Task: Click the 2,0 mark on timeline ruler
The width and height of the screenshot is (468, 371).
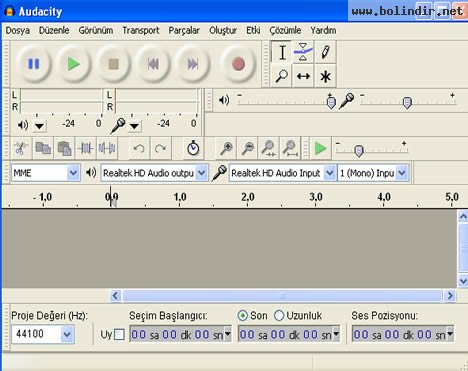Action: pos(248,197)
